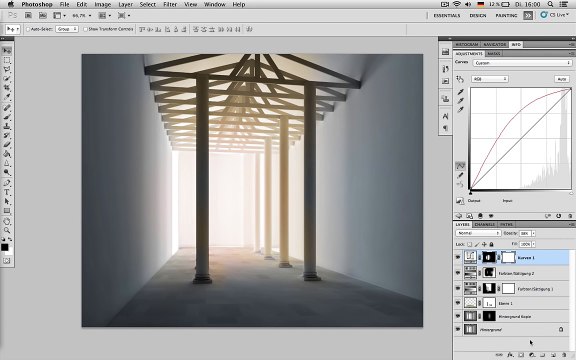Delete the adjustment with the Adjustments trash icon
Screen dimensions: 576x360
click(x=570, y=216)
